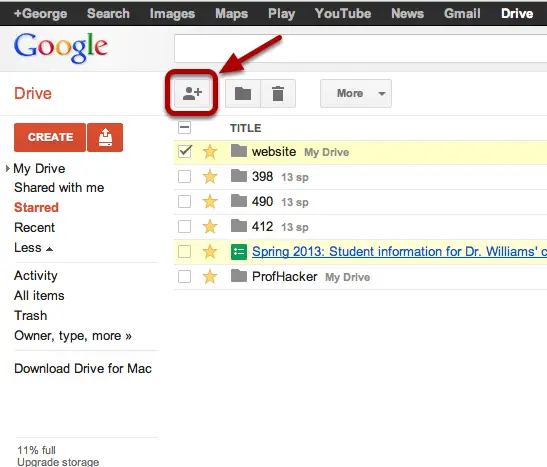547x467 pixels.
Task: Click the green form icon for Spring 2013
Action: point(239,252)
